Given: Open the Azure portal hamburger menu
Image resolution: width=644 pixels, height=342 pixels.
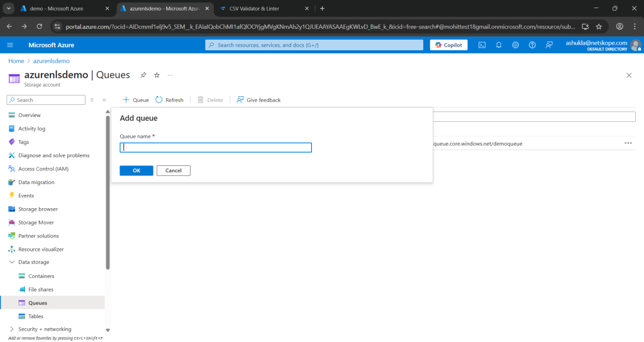Looking at the screenshot, I should [10, 45].
